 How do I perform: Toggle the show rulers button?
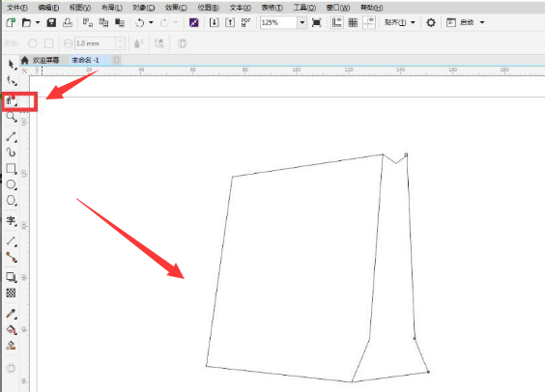point(337,22)
